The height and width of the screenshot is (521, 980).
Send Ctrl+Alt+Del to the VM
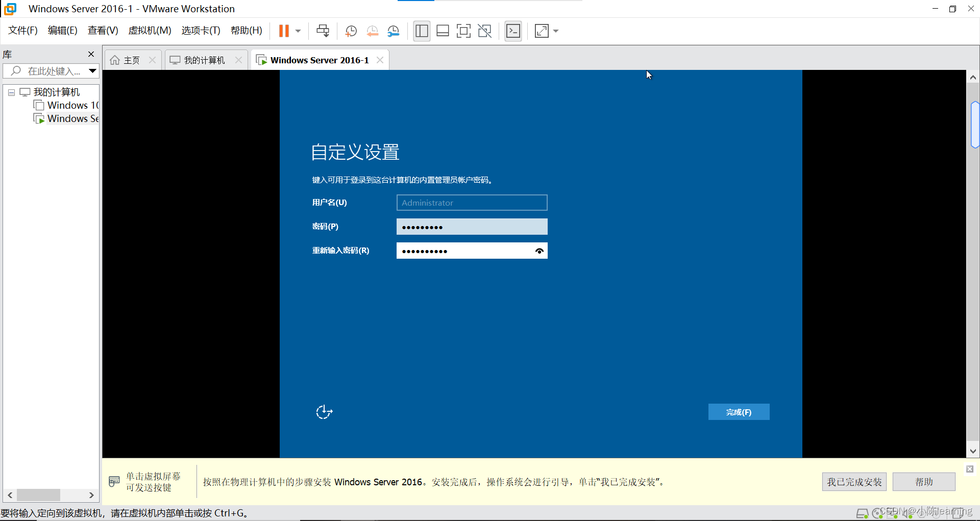323,31
